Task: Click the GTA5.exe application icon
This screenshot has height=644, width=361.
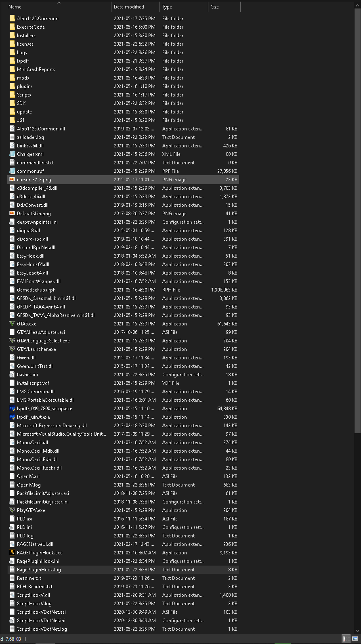Action: [12, 324]
